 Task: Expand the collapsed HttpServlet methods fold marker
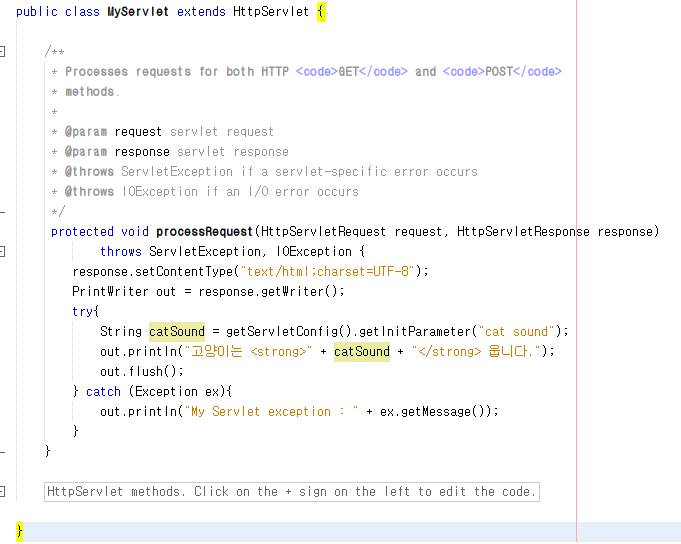(2, 491)
